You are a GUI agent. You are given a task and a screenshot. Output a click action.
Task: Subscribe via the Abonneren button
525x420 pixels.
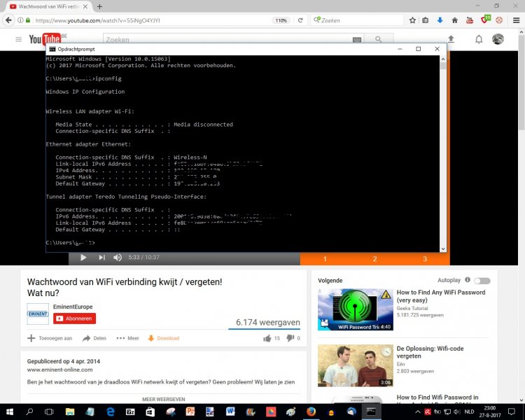(x=74, y=318)
